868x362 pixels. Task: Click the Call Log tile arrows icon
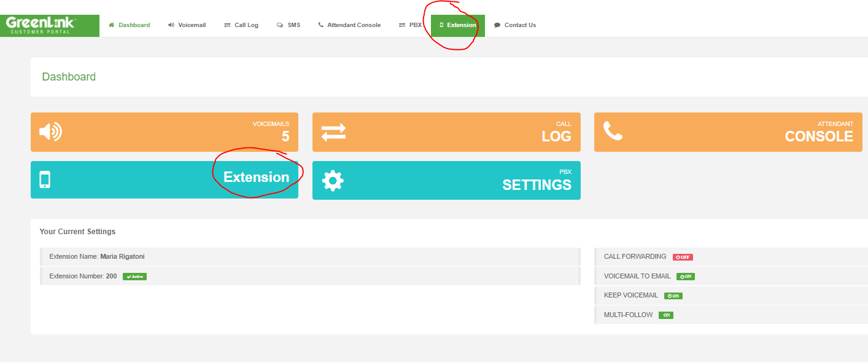tap(333, 132)
